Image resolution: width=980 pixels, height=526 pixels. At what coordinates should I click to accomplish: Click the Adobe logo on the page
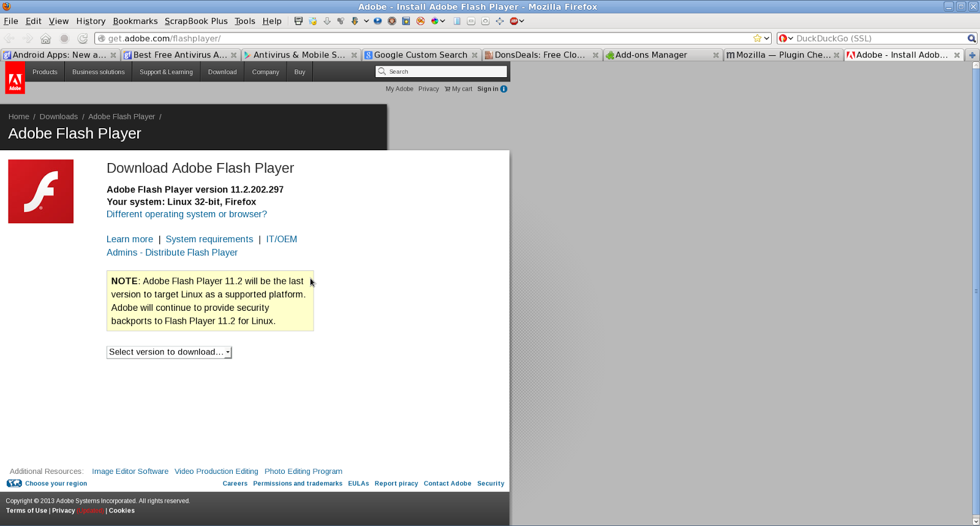pos(15,78)
